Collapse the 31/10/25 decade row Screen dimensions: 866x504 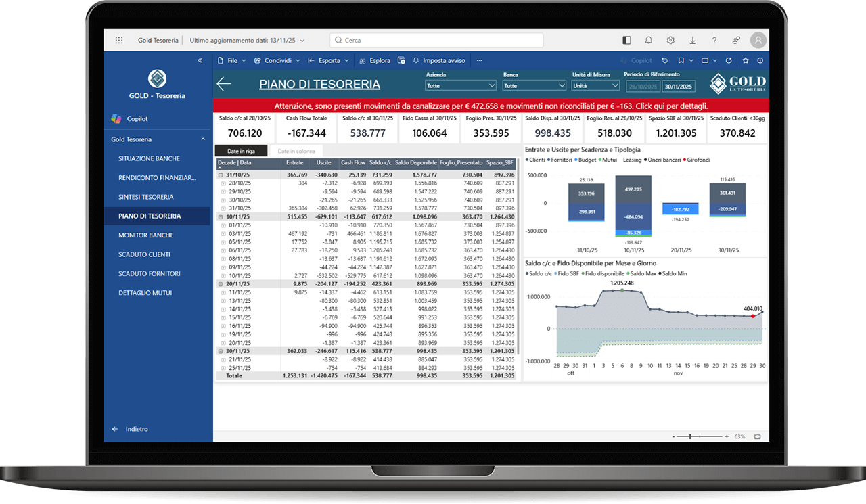pos(221,175)
